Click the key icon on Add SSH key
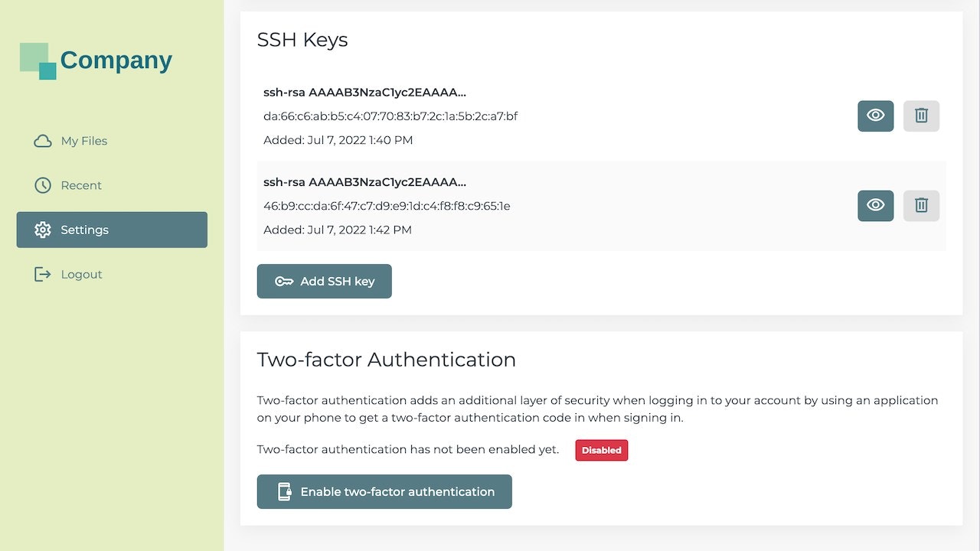Image resolution: width=980 pixels, height=551 pixels. [x=284, y=282]
